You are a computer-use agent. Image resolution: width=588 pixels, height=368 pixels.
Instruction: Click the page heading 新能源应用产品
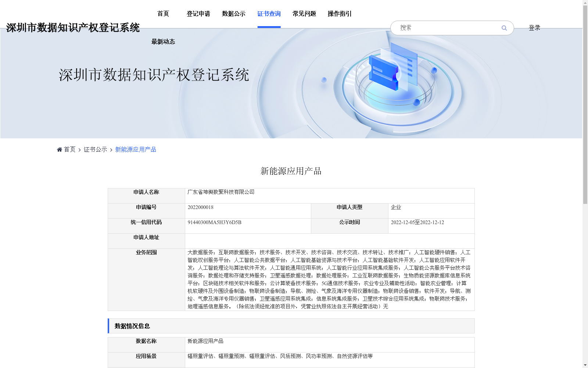click(x=291, y=171)
